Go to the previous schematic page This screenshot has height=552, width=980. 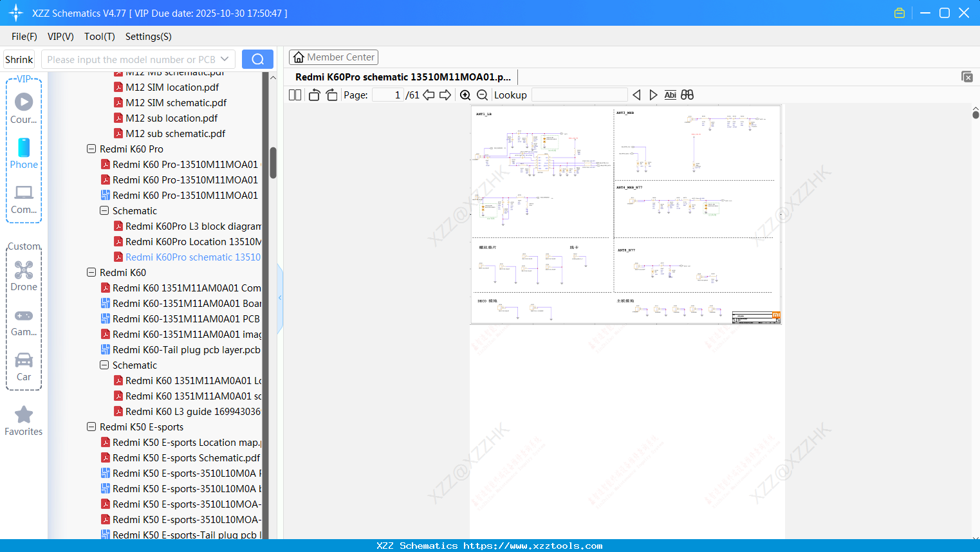[x=429, y=95]
